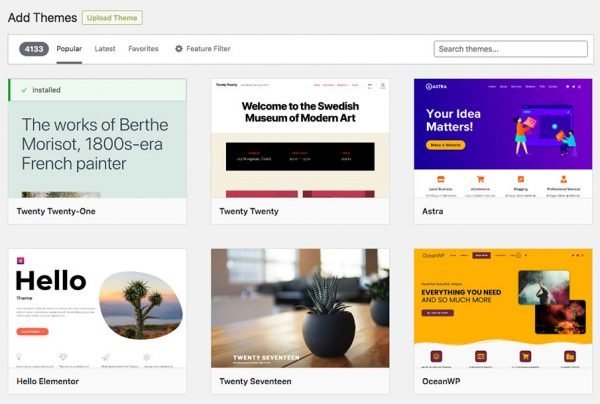
Task: Click the Installed checkmark icon
Action: coord(24,90)
